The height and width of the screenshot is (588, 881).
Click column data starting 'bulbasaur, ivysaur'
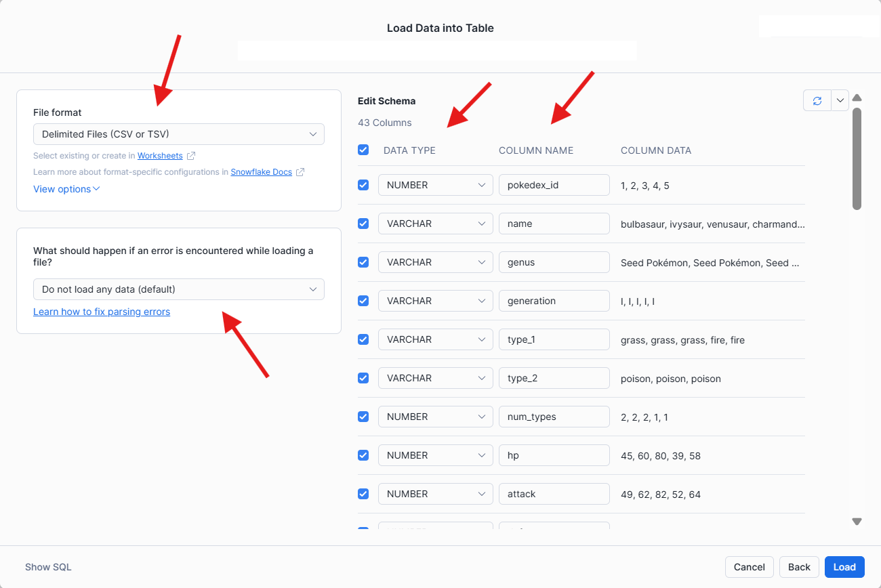tap(713, 224)
